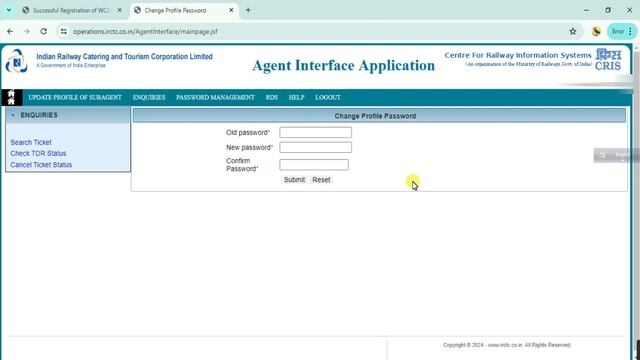Bookmark this page with star icon

pyautogui.click(x=573, y=31)
